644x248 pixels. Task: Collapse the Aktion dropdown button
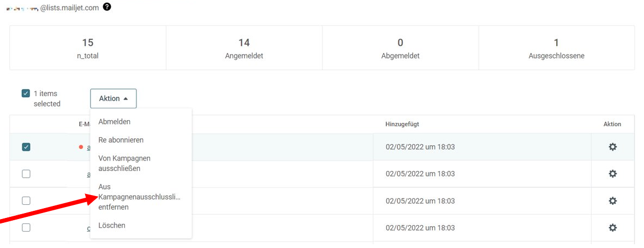coord(114,99)
